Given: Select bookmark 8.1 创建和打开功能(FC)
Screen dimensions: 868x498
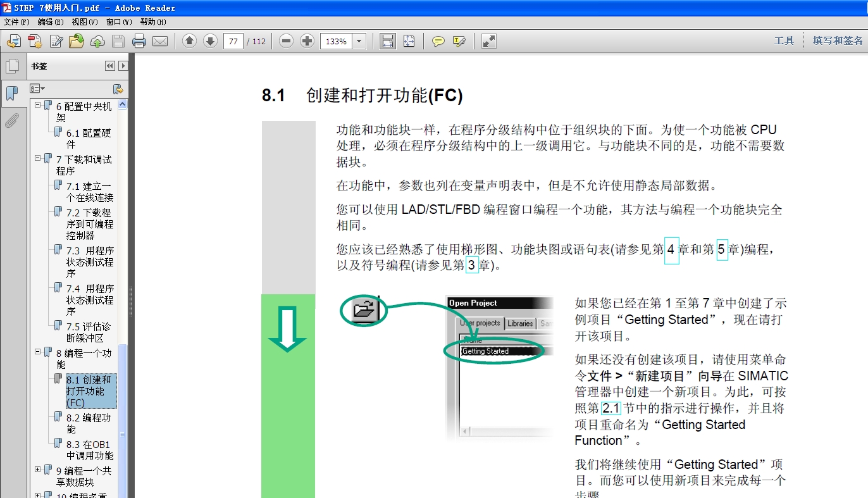Looking at the screenshot, I should click(x=91, y=391).
